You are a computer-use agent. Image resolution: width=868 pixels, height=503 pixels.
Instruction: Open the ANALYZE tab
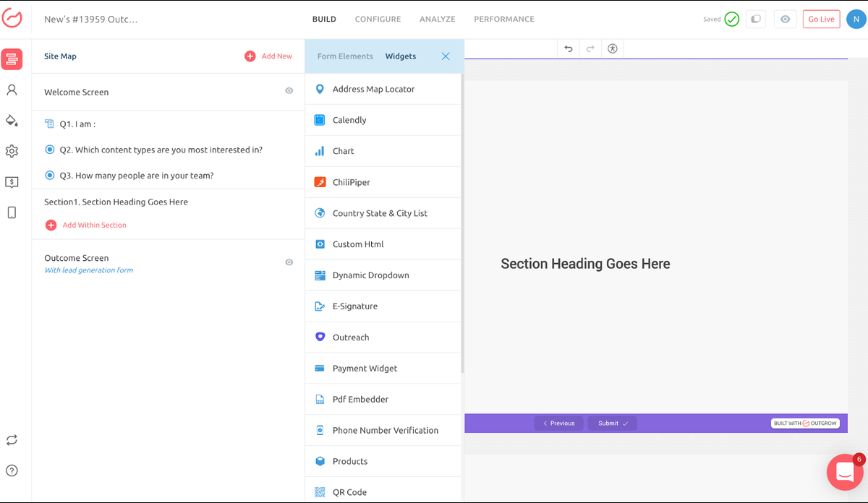437,20
